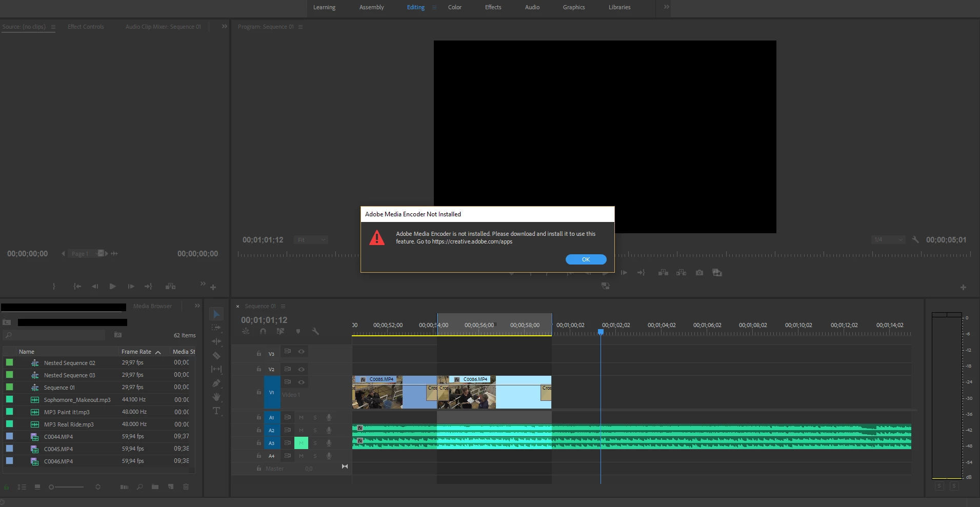Unmute track A3 with the green M button
This screenshot has height=507, width=980.
click(x=301, y=443)
